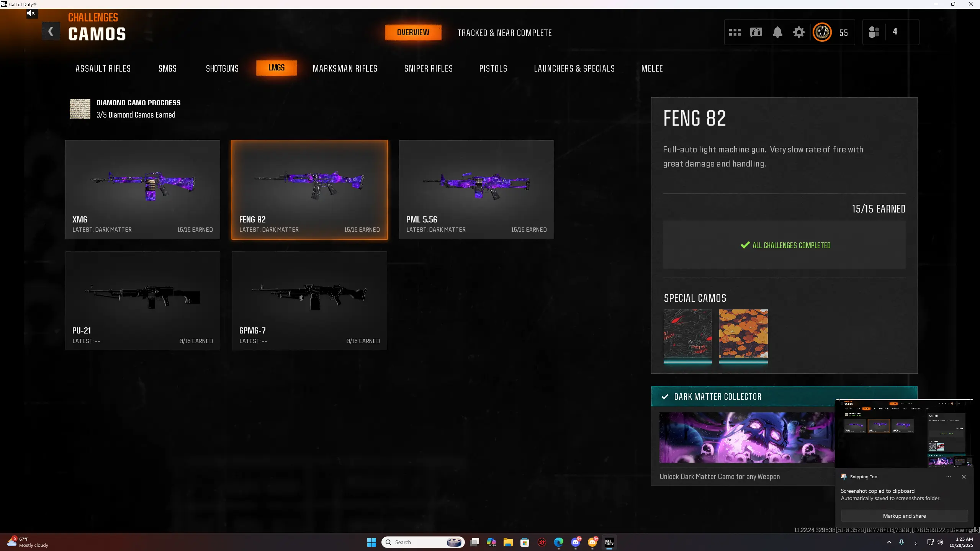980x551 pixels.
Task: Close the Snipping Tool notification
Action: 964,477
